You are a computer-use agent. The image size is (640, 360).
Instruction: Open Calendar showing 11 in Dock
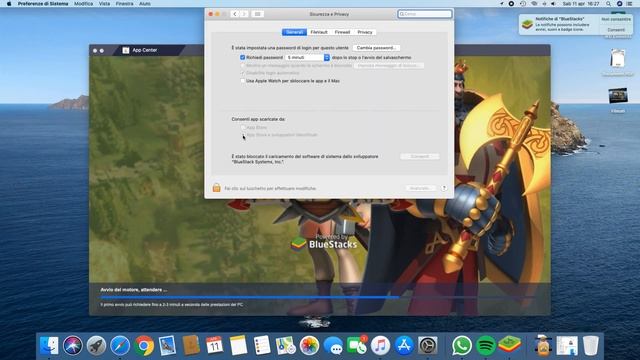pyautogui.click(x=215, y=346)
